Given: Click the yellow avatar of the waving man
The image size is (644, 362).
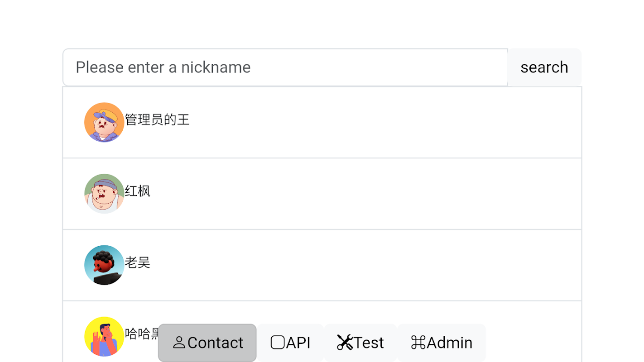Looking at the screenshot, I should pyautogui.click(x=104, y=336).
